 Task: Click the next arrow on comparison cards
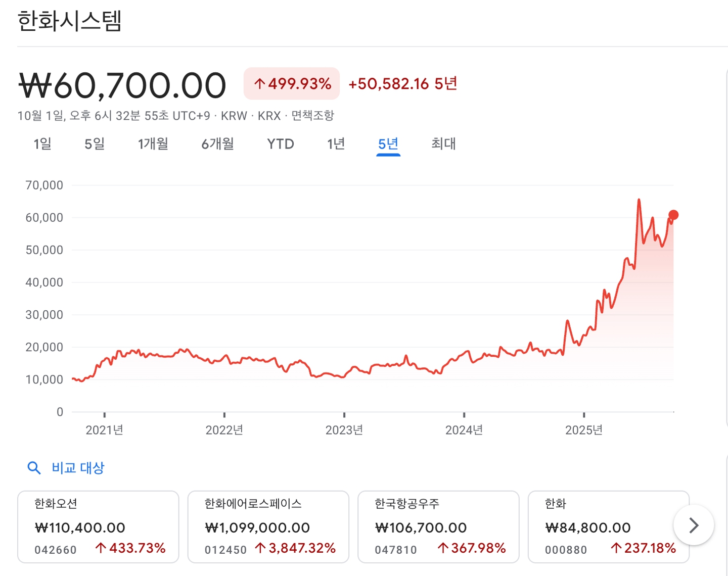tap(694, 525)
